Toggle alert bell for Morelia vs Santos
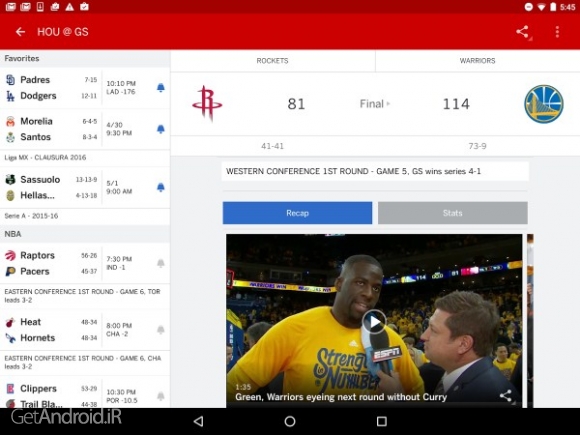Screen dimensions: 580x435 pyautogui.click(x=161, y=129)
